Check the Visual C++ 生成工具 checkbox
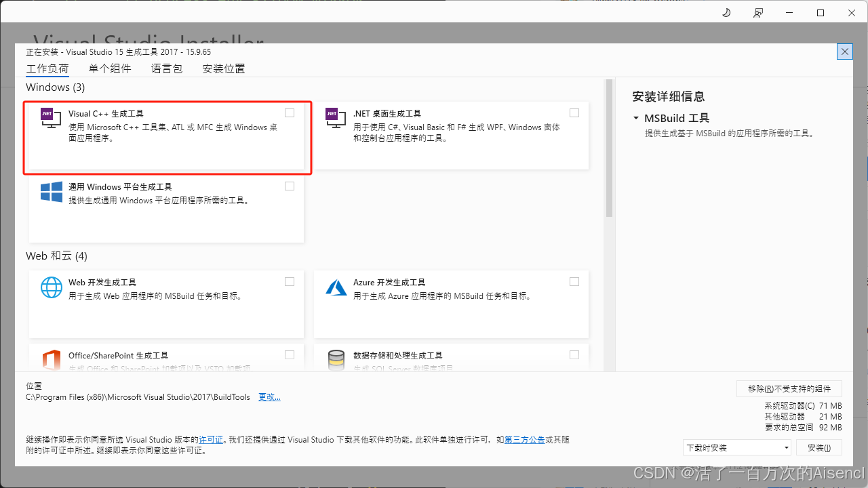The height and width of the screenshot is (488, 868). (x=290, y=113)
